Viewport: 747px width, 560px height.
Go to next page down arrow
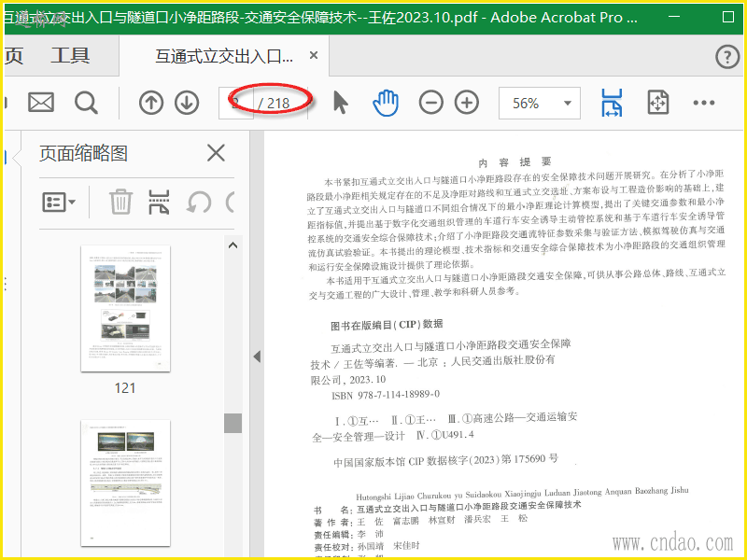[x=187, y=103]
